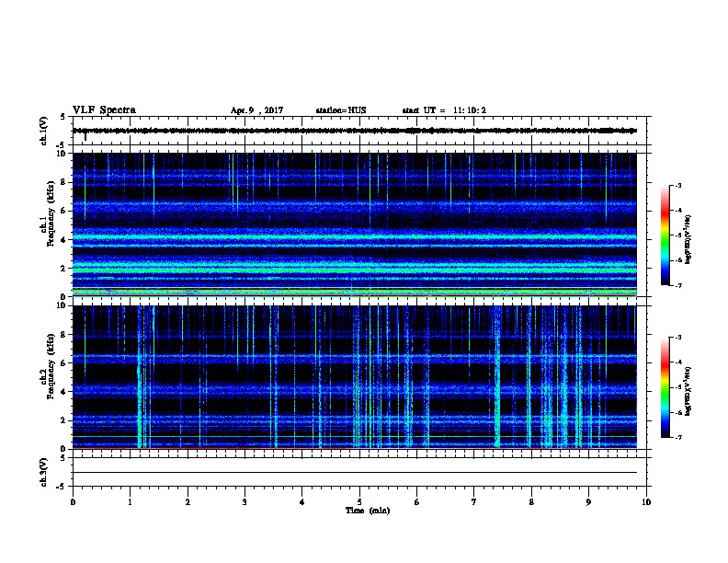This screenshot has height=563, width=728.
Task: Click the ch.1 frequency axis "4" tick label
Action: click(x=63, y=240)
